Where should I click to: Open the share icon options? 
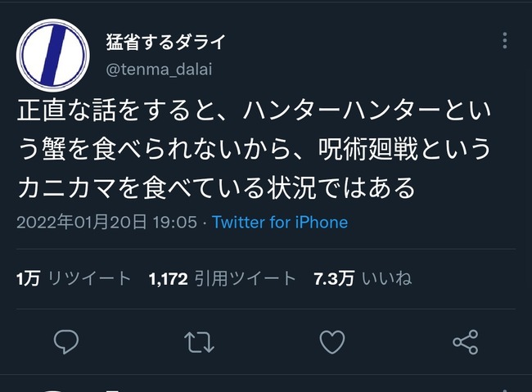tap(466, 342)
